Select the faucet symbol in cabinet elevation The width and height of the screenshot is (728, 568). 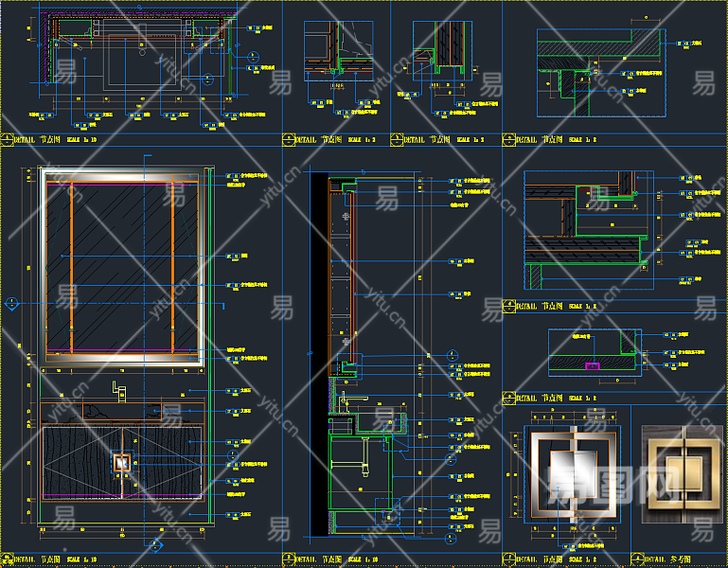pos(120,391)
